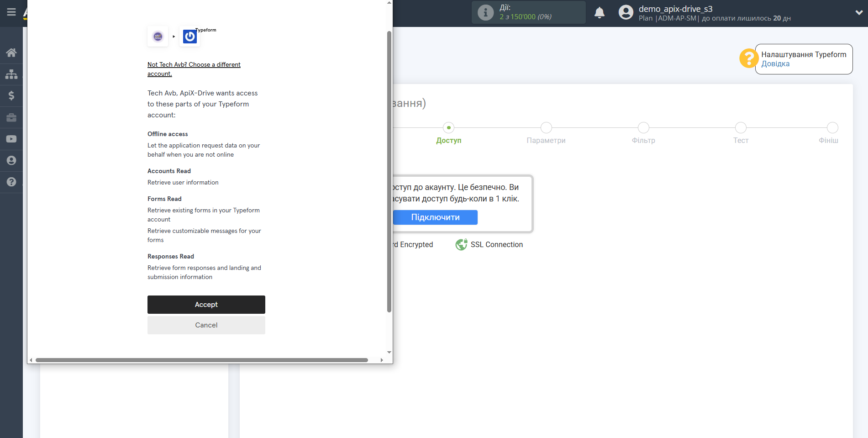Click the Налаштування Typeform title
Viewport: 868px width, 438px height.
(804, 54)
